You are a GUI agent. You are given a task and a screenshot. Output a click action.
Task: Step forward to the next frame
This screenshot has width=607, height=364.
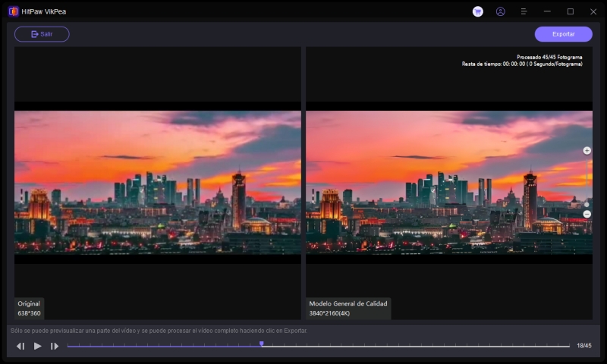tap(55, 346)
